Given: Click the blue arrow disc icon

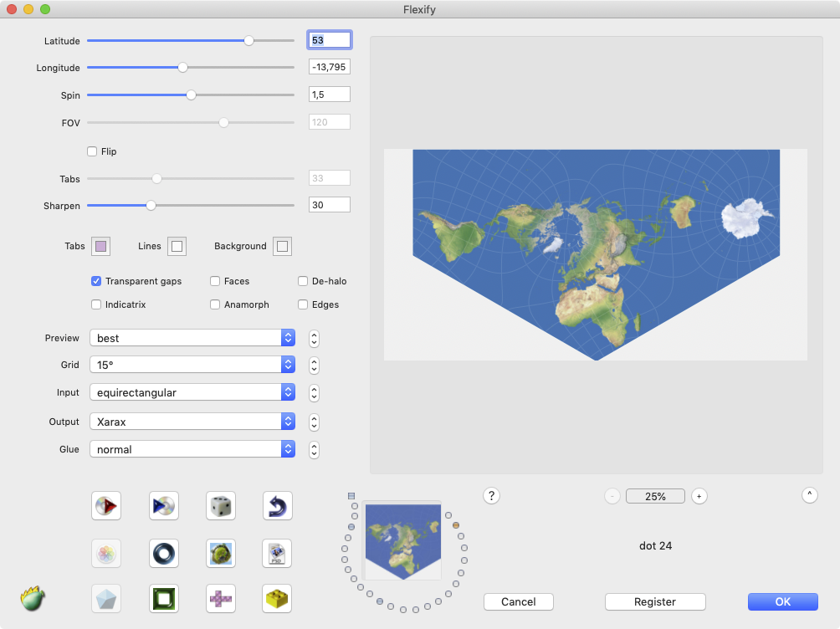Looking at the screenshot, I should click(163, 505).
